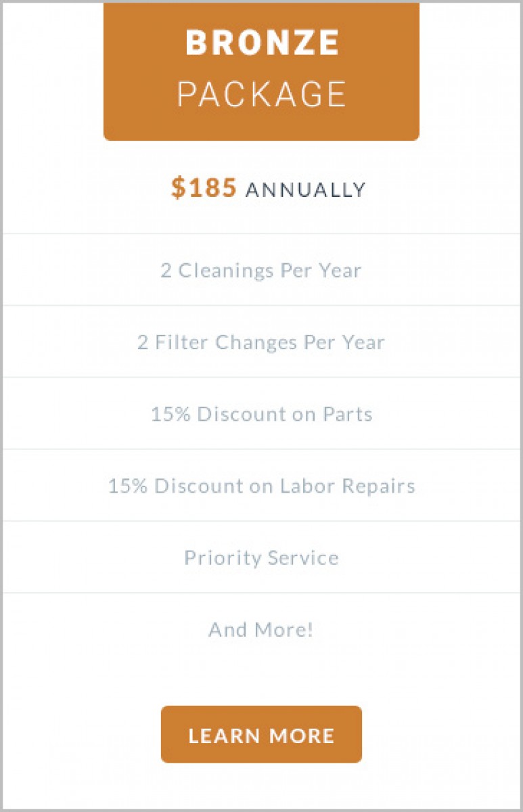Click divider between Parts and Labor Repairs discounts

261,449
